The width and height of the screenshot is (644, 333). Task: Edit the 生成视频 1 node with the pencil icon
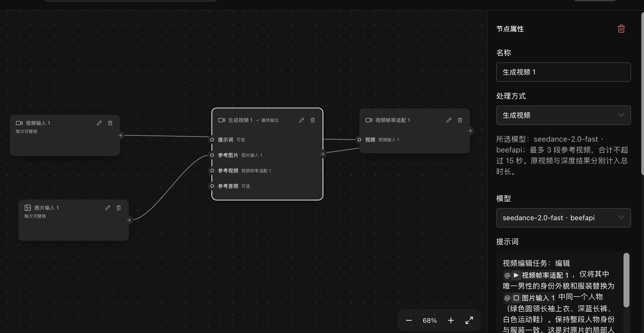[302, 120]
